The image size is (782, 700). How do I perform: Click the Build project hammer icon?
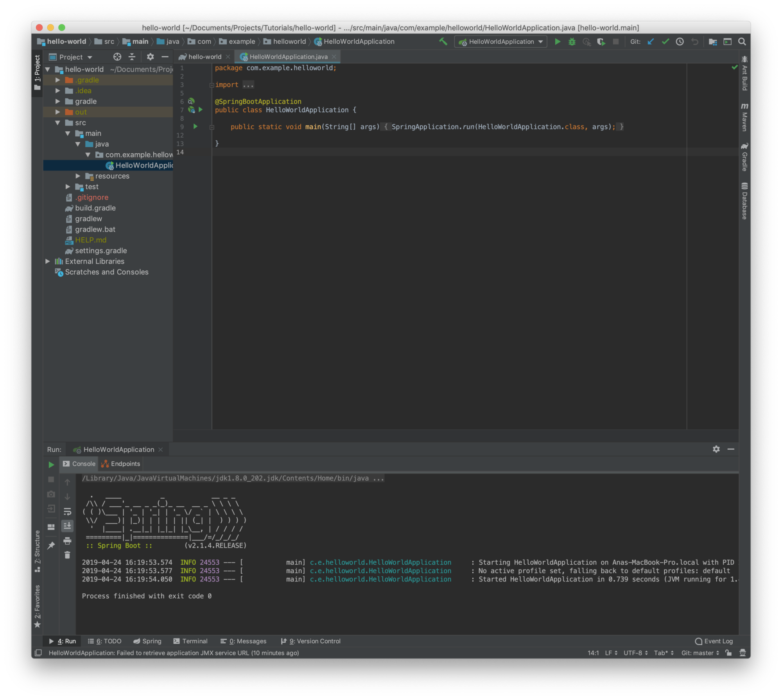click(443, 41)
